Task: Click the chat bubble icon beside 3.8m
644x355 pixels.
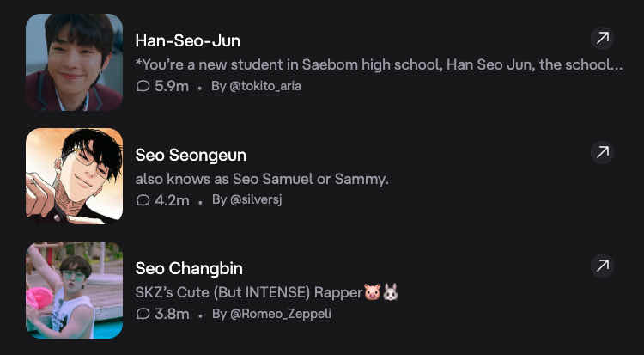Action: [143, 314]
